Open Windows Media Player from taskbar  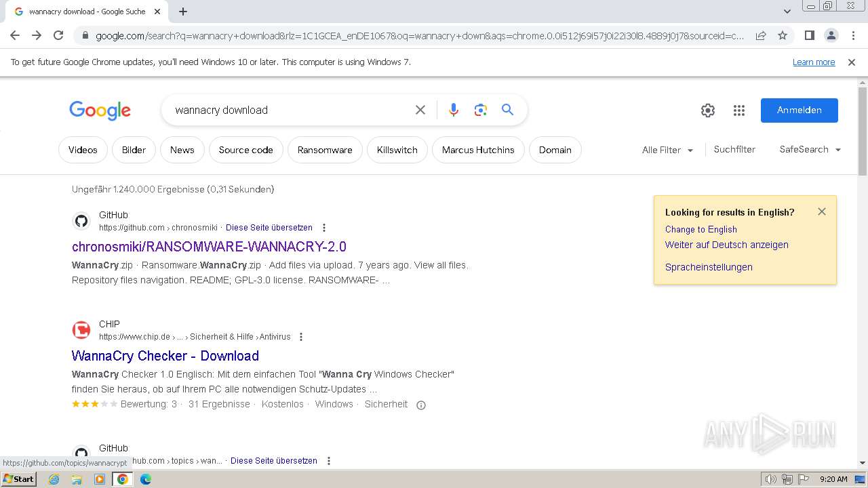100,479
